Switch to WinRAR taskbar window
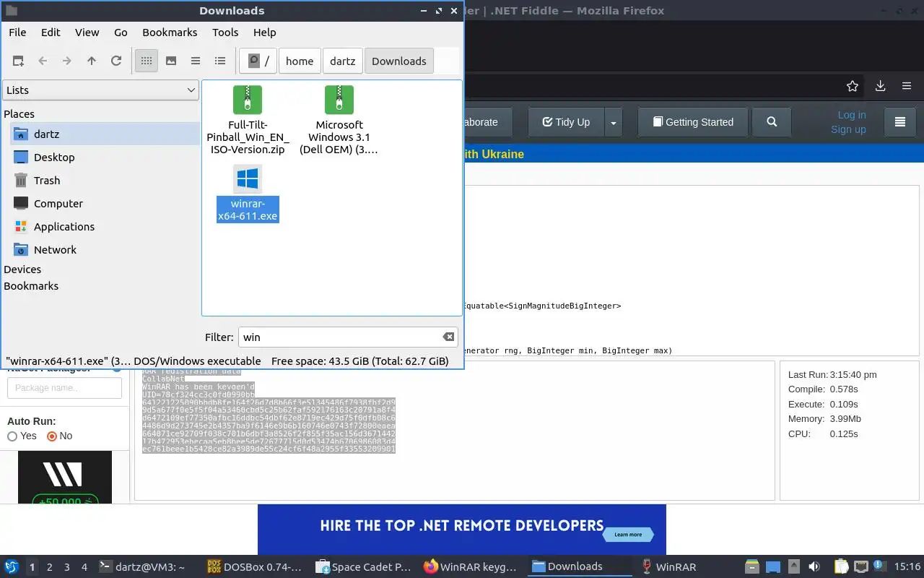924x578 pixels. 670,567
